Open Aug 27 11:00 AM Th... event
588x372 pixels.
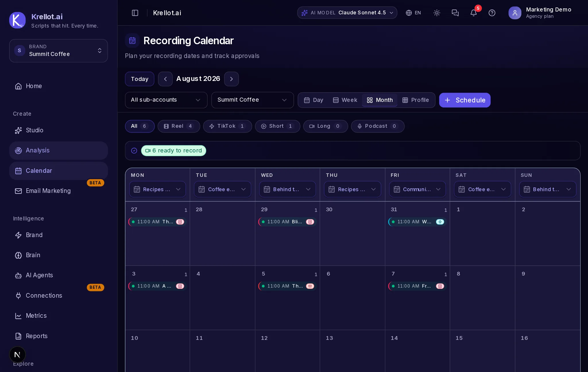click(x=158, y=222)
